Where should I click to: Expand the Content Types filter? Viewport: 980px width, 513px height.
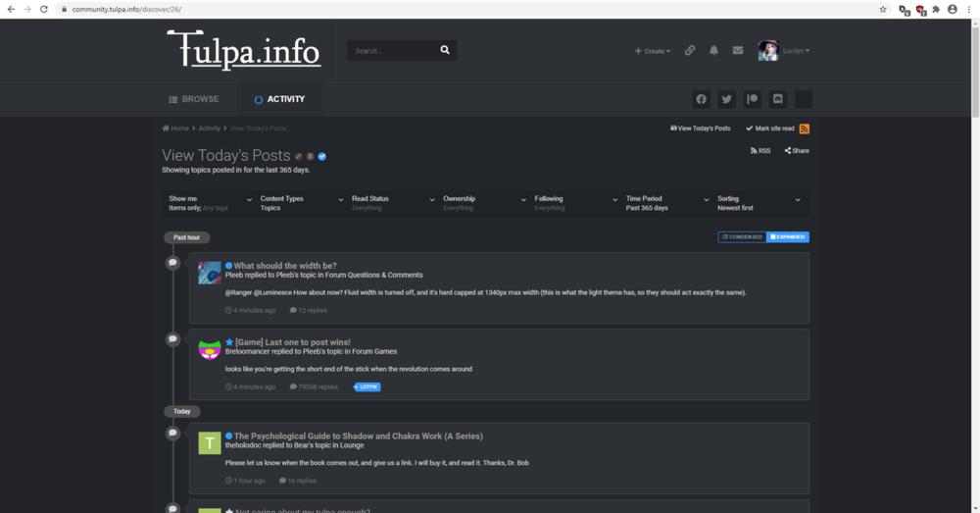click(x=300, y=203)
